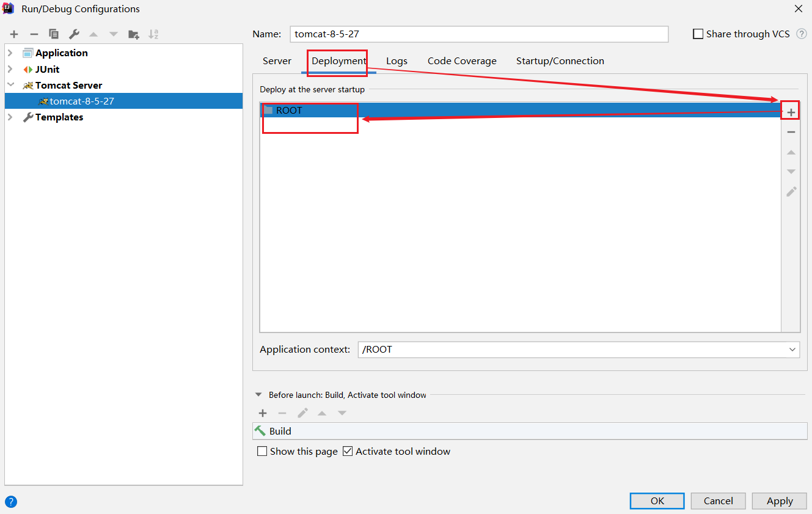The width and height of the screenshot is (812, 514).
Task: Open edit templates wrench icon
Action: 73,34
